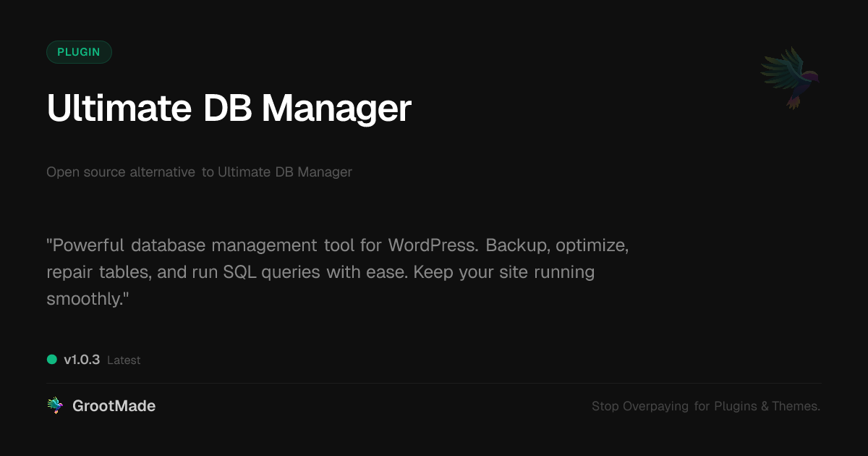Click the large white Ultimate DB Manager heading
The height and width of the screenshot is (456, 868).
point(229,109)
